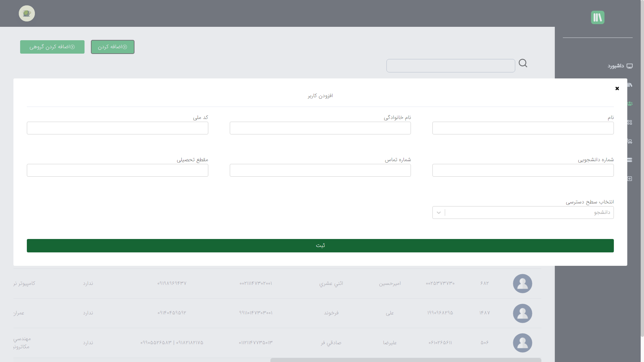644x362 pixels.
Task: Focus the نام input field
Action: click(x=523, y=128)
